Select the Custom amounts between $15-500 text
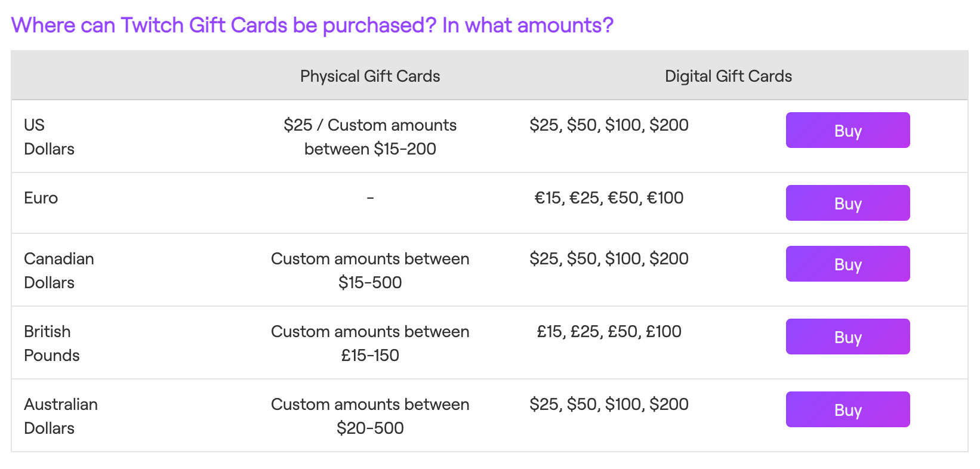 click(x=370, y=270)
